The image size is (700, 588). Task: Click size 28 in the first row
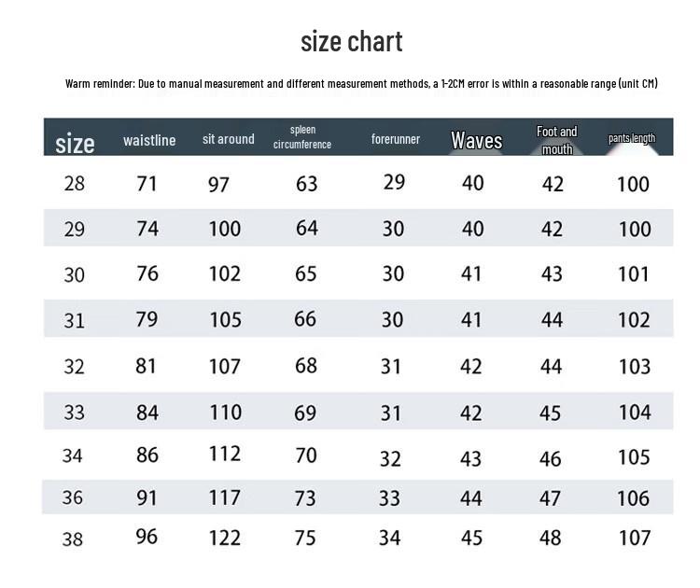(75, 184)
